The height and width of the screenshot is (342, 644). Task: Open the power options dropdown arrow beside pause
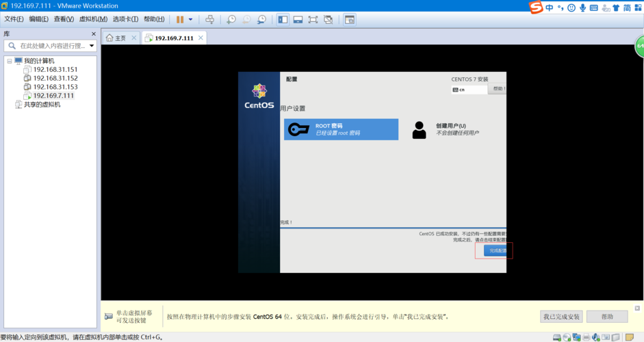tap(190, 19)
